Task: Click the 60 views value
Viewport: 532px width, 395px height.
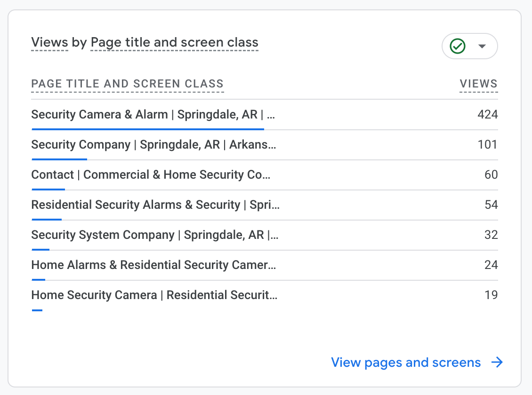Action: (491, 174)
